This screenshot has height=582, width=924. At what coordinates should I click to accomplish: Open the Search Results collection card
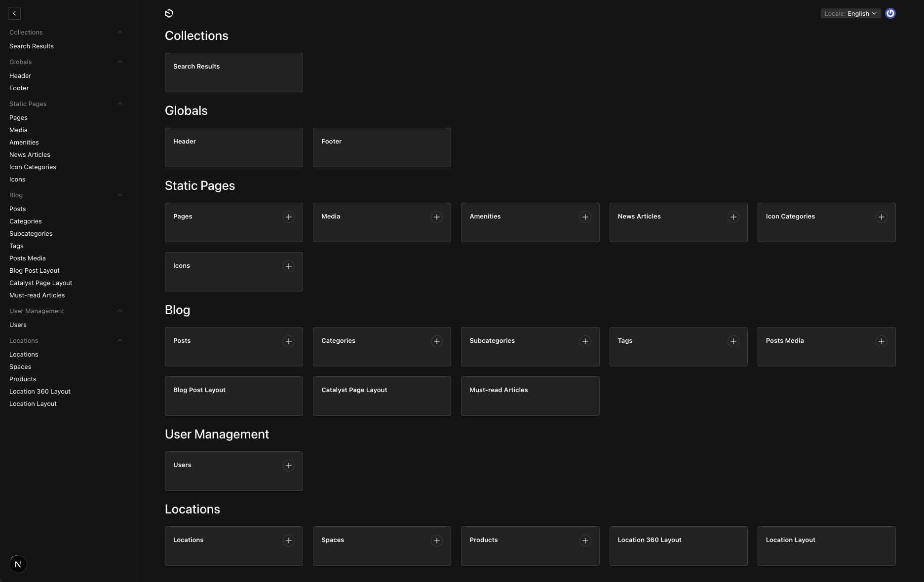(x=233, y=73)
